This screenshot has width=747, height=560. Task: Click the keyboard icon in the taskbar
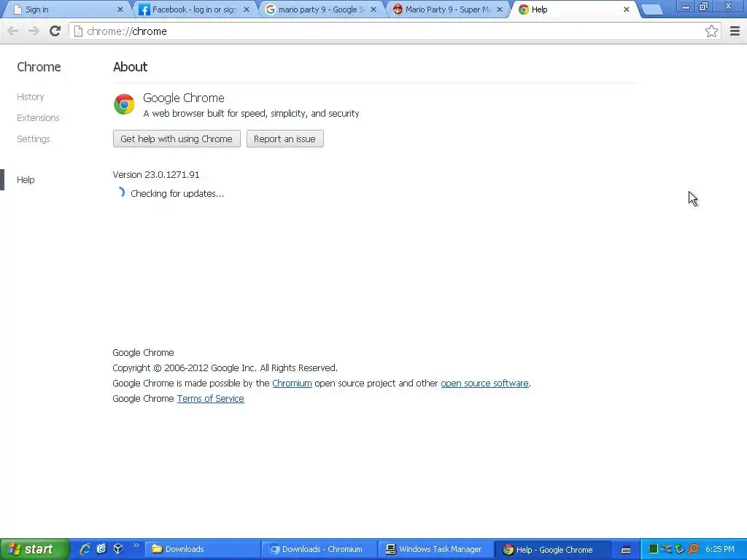coord(626,550)
